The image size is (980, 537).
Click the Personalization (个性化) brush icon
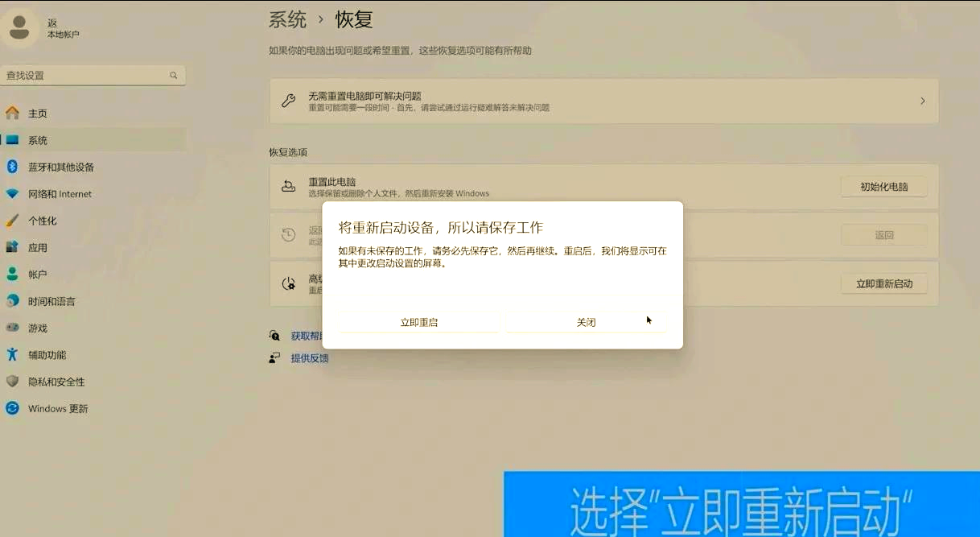[x=12, y=221]
